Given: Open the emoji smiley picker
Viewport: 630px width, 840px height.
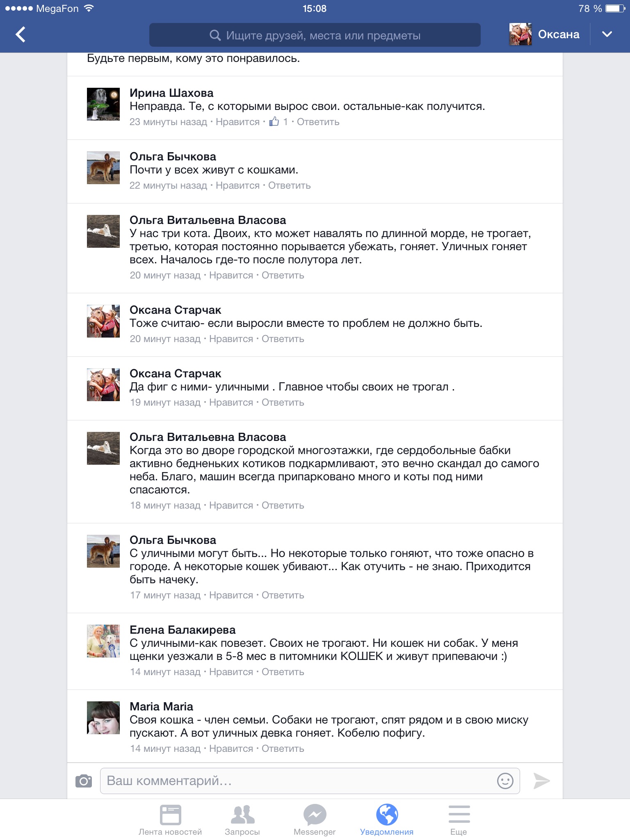Looking at the screenshot, I should click(505, 781).
